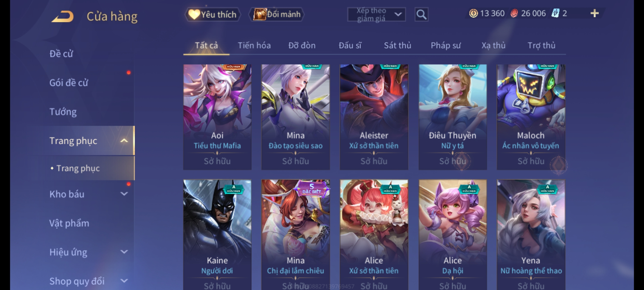
Task: Tap the gold coin balance icon
Action: (x=473, y=13)
